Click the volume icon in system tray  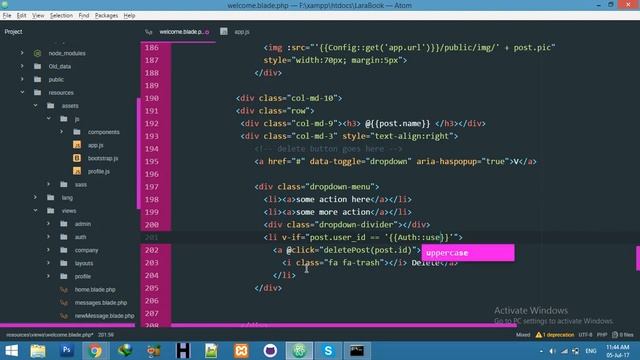(552, 351)
